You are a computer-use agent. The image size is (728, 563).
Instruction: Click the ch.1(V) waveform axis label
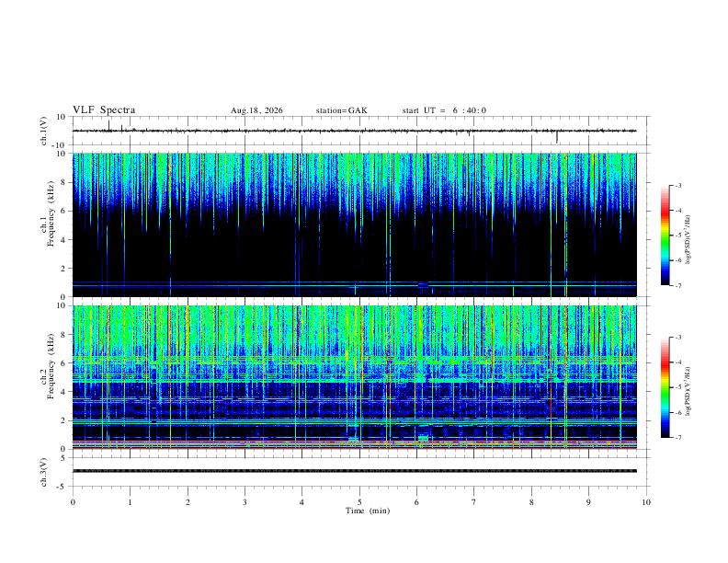coord(44,131)
